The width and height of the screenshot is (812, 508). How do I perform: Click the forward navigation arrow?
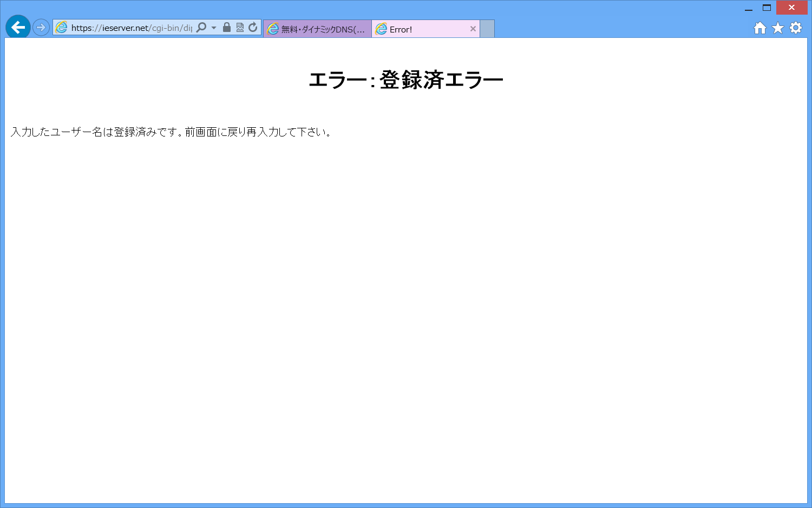pos(41,27)
